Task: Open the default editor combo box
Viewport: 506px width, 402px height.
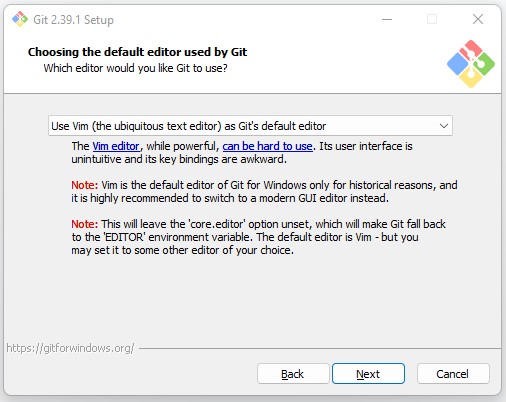Action: coord(250,126)
